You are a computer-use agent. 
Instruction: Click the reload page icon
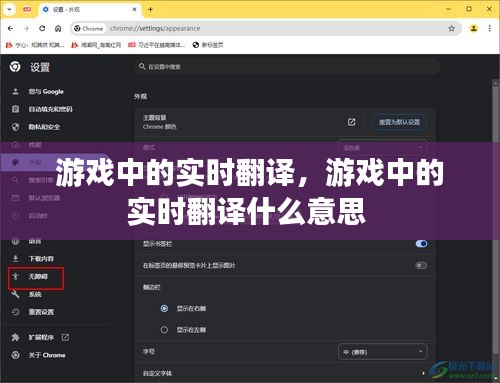(x=42, y=28)
